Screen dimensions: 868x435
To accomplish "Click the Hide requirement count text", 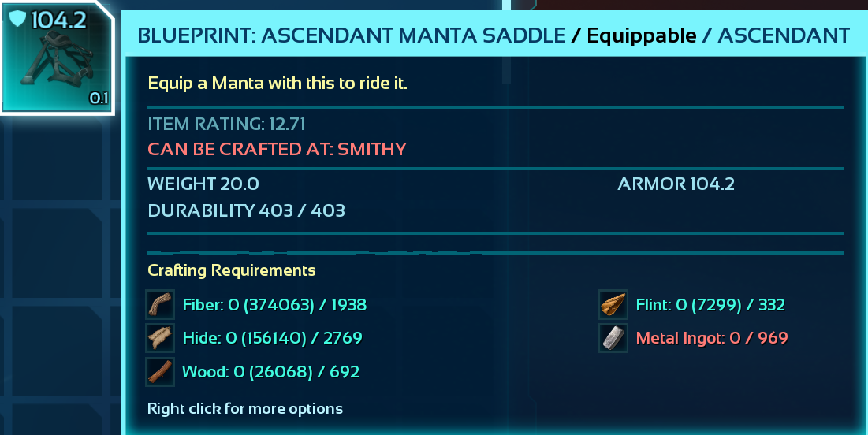I will click(x=272, y=338).
